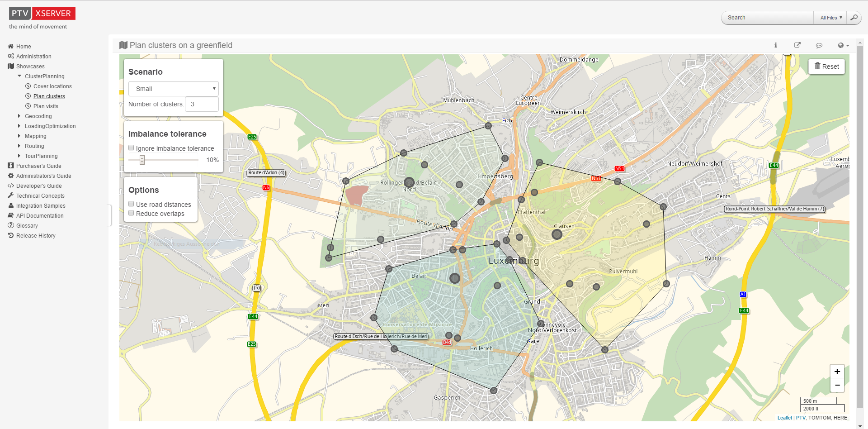868x429 pixels.
Task: Click the Number of clusters field
Action: pos(202,104)
